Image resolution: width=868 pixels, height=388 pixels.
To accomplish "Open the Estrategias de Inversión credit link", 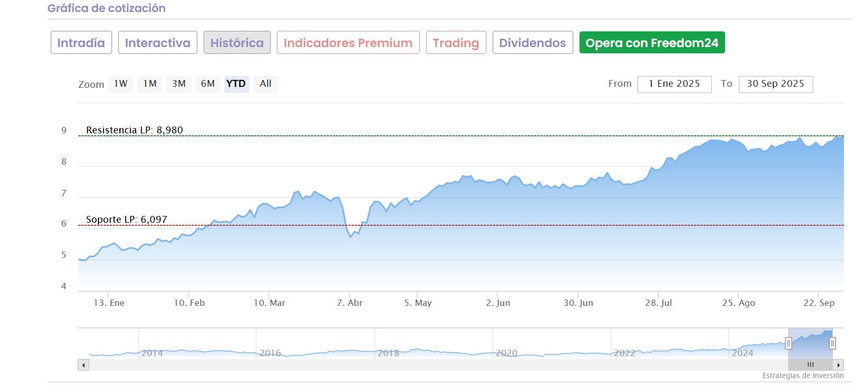I will pos(803,375).
